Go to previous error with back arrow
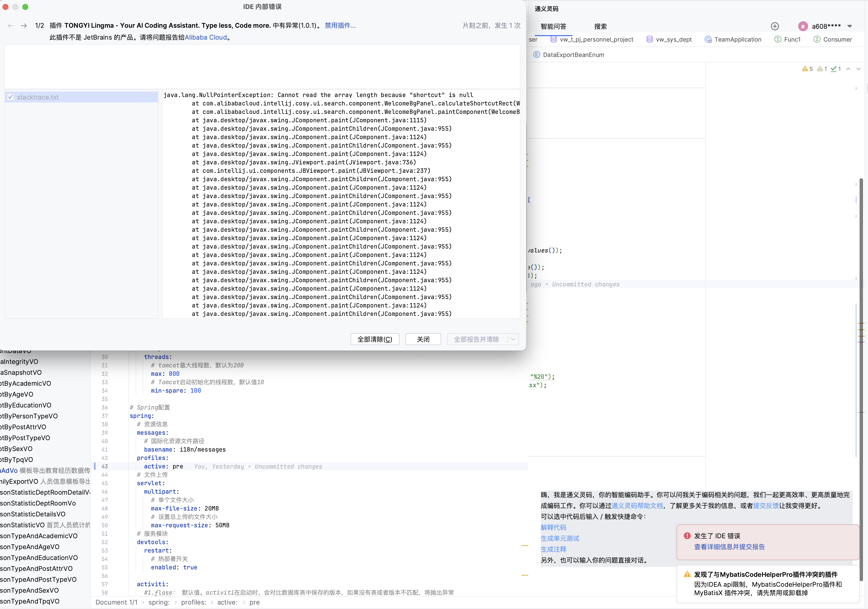The image size is (868, 609). [11, 25]
